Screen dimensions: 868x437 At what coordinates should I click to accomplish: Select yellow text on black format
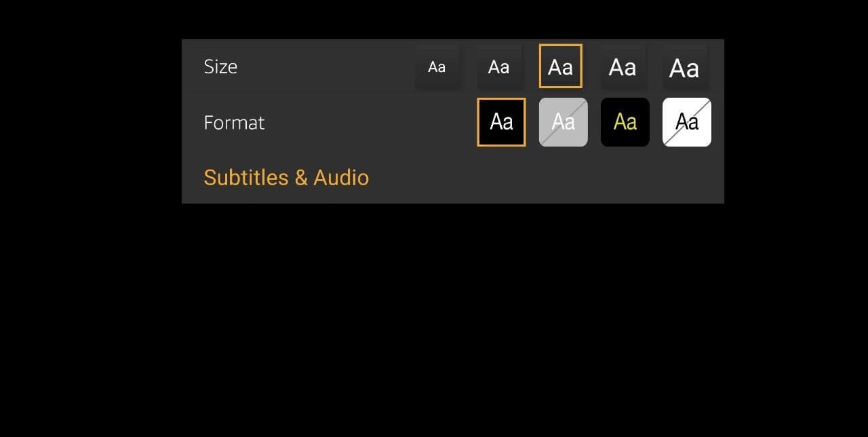coord(625,122)
